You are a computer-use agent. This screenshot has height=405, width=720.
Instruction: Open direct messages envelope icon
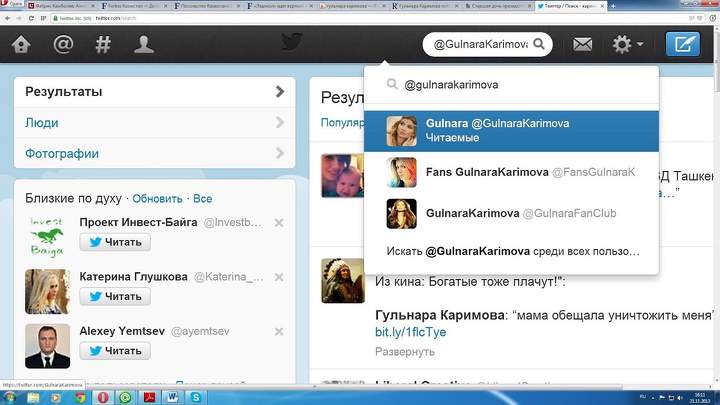[582, 45]
